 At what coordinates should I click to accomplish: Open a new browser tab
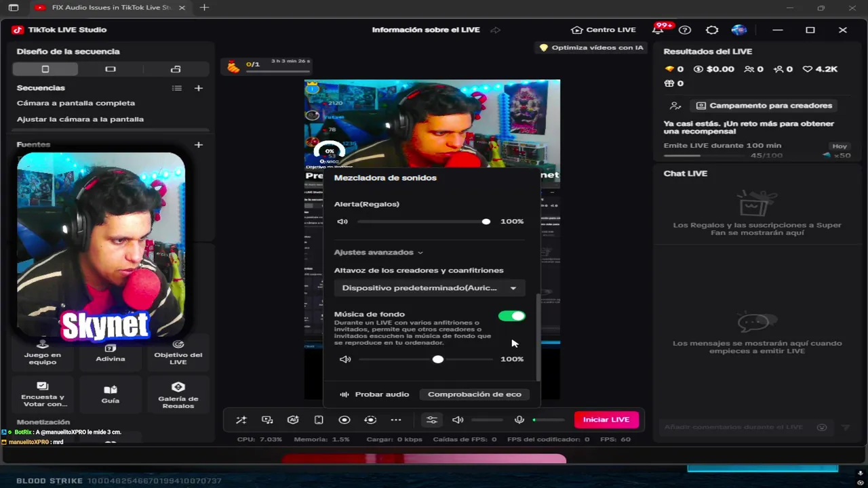[x=204, y=7]
